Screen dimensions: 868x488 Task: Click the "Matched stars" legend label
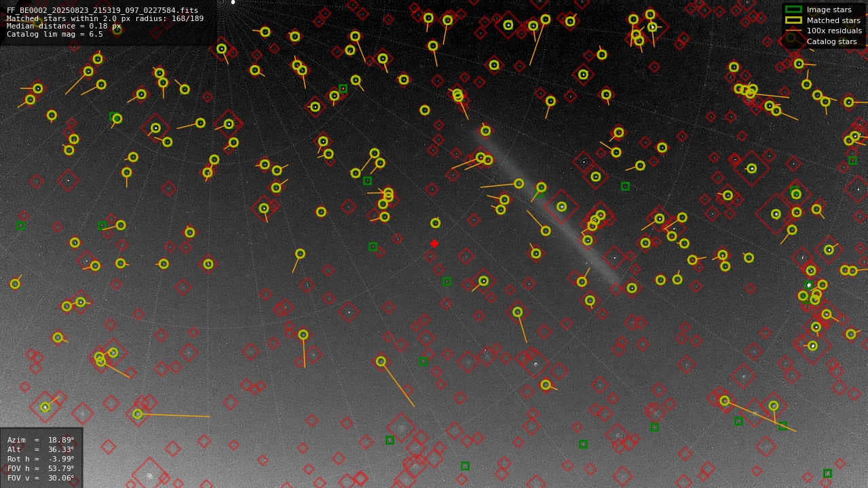[x=833, y=20]
